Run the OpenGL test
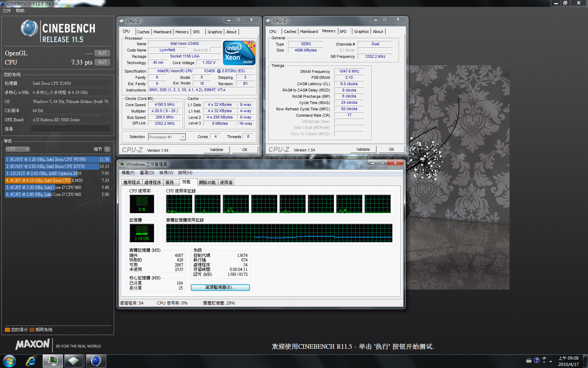Screen dimensions: 588x368 [x=102, y=53]
